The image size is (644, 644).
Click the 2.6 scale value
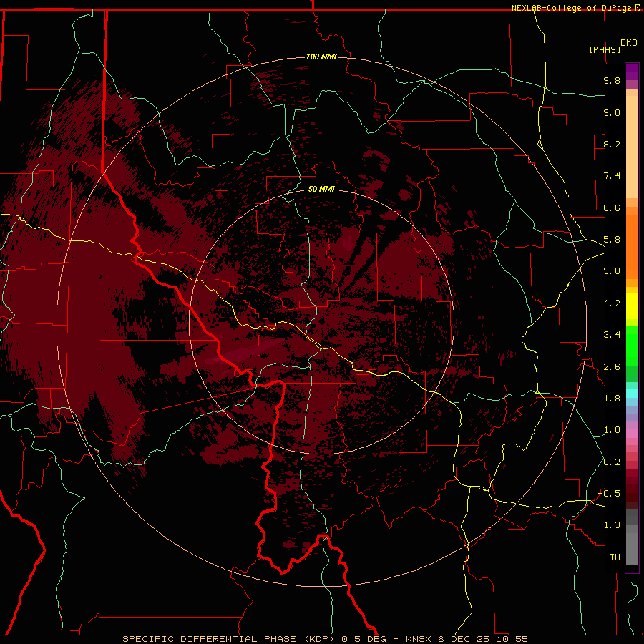coord(612,367)
